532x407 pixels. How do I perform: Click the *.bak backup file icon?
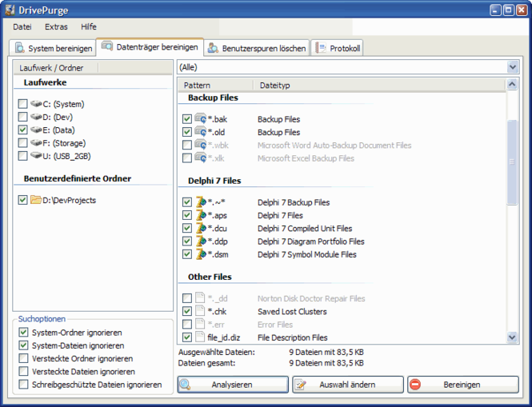pyautogui.click(x=201, y=119)
